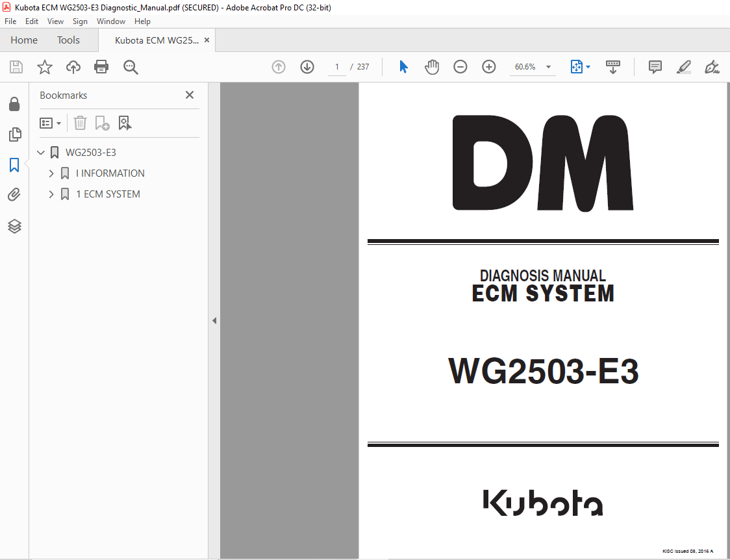
Task: Open Attachments paperclip panel
Action: tap(14, 195)
